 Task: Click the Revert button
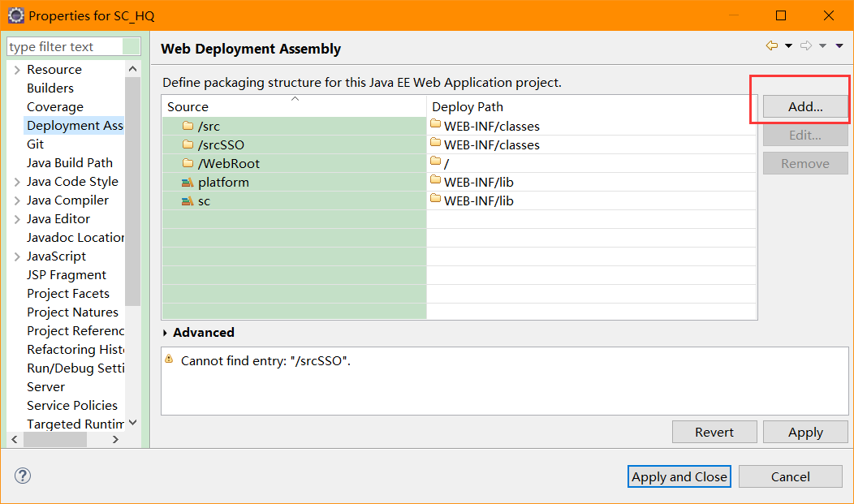pyautogui.click(x=714, y=432)
